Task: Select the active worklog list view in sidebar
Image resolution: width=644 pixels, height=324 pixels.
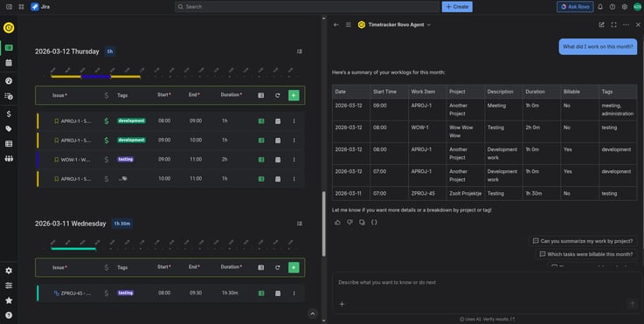Action: [x=9, y=48]
